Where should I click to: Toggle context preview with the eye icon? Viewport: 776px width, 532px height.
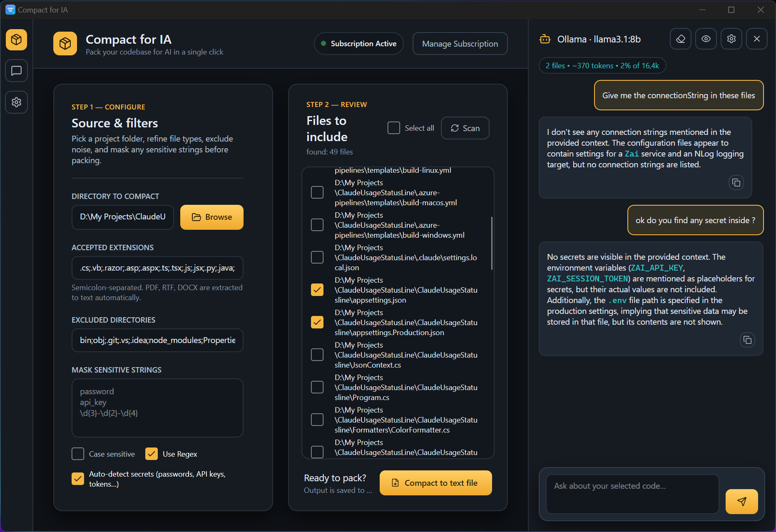(706, 39)
